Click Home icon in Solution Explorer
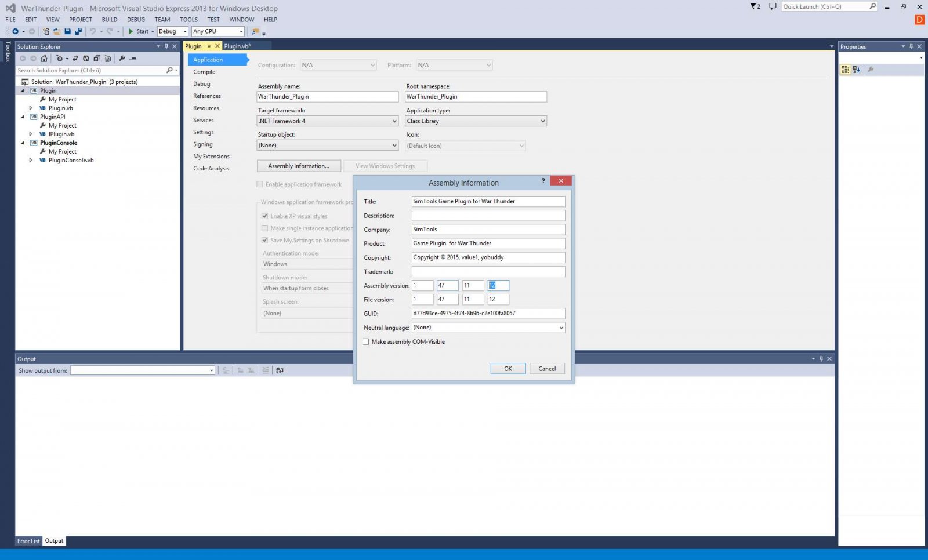928x560 pixels. pyautogui.click(x=43, y=59)
